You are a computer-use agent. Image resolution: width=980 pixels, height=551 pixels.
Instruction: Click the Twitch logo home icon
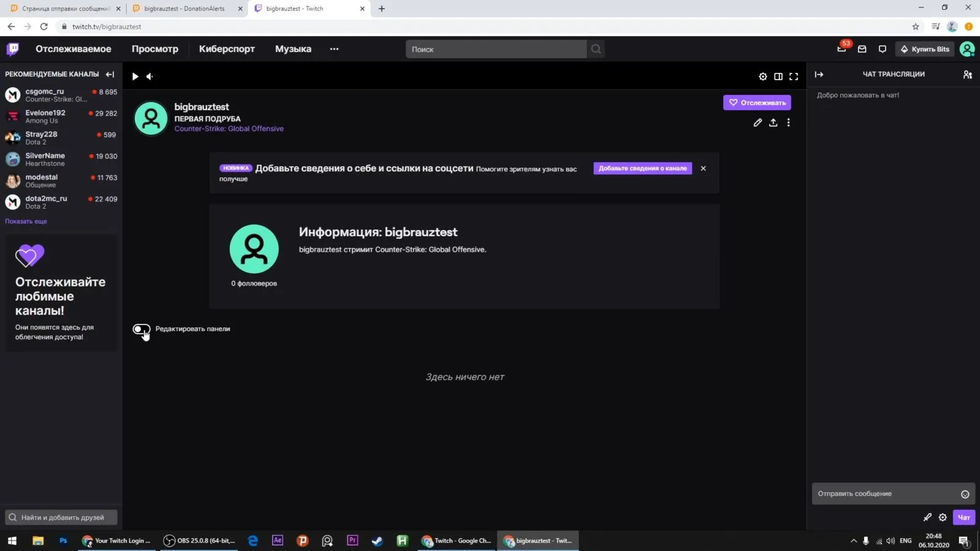pos(12,49)
